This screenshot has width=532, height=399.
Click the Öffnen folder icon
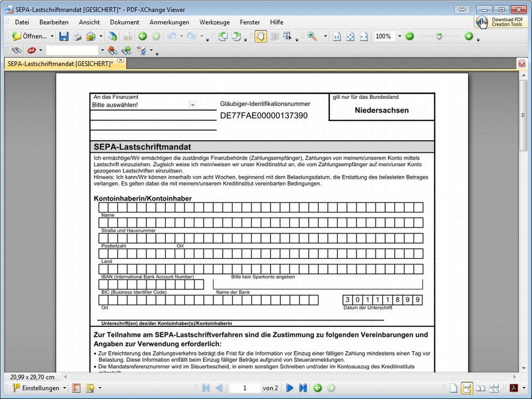(x=16, y=36)
